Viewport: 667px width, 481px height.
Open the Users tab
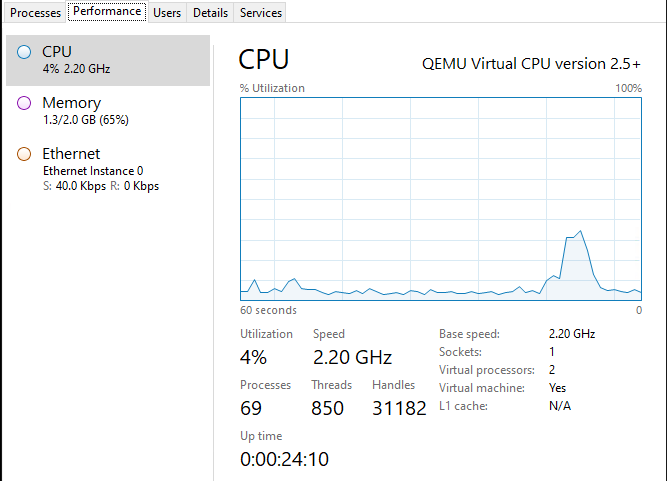click(x=167, y=13)
